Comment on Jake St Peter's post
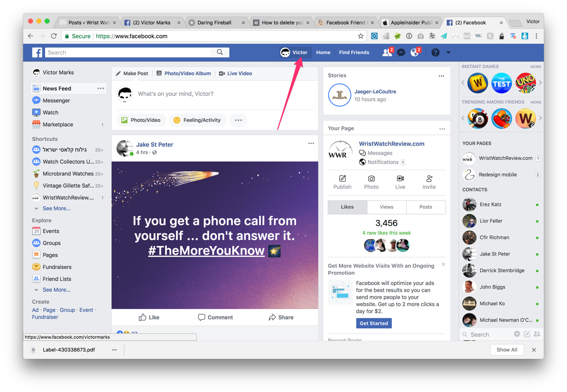This screenshot has height=392, width=567. tap(215, 317)
